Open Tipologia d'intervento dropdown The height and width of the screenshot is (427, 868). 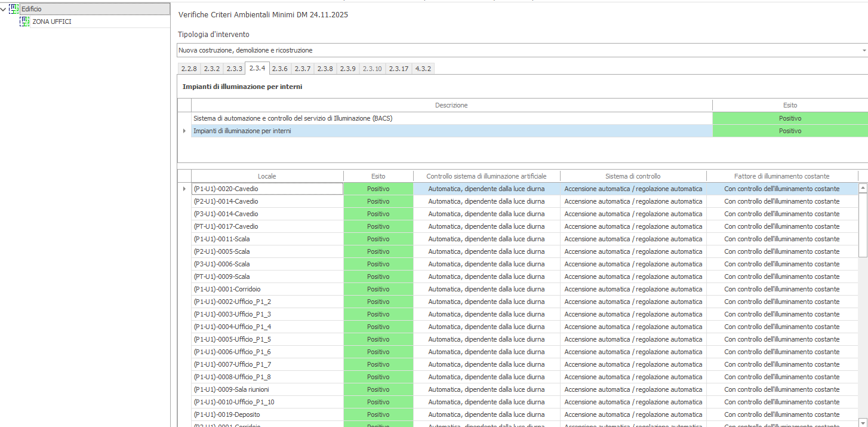863,51
